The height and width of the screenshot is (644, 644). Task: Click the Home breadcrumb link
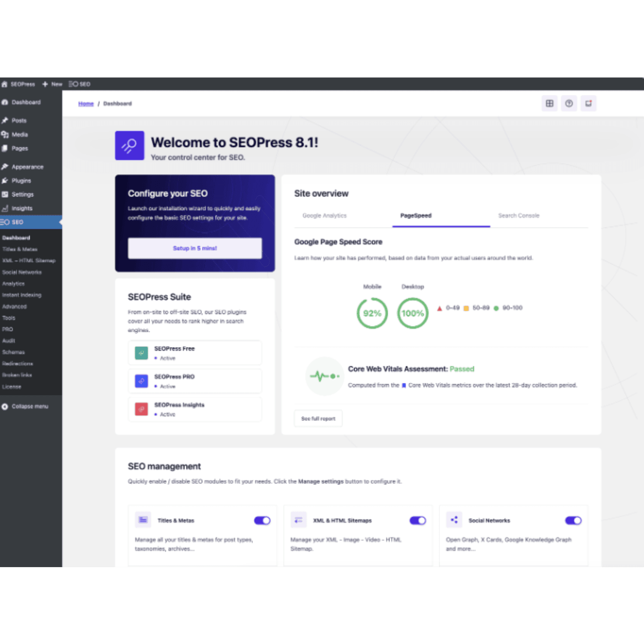(85, 103)
